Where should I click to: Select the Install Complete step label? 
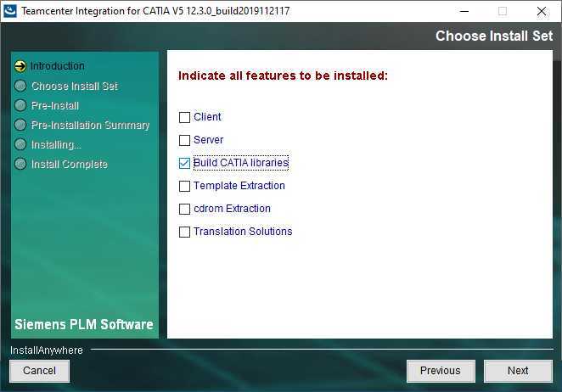[69, 164]
